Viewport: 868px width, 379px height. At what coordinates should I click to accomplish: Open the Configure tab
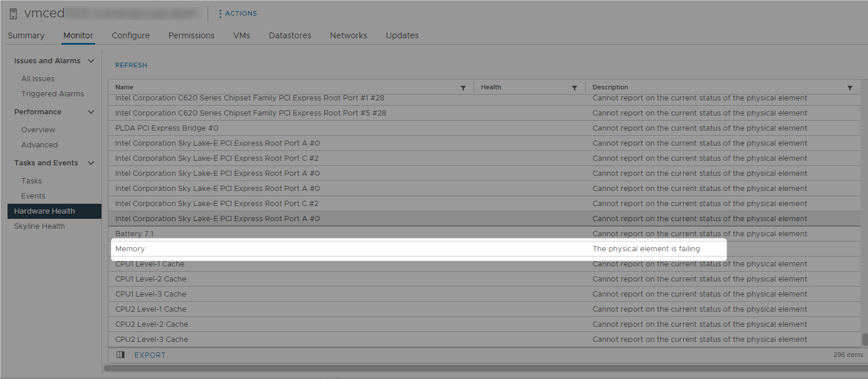coord(130,35)
